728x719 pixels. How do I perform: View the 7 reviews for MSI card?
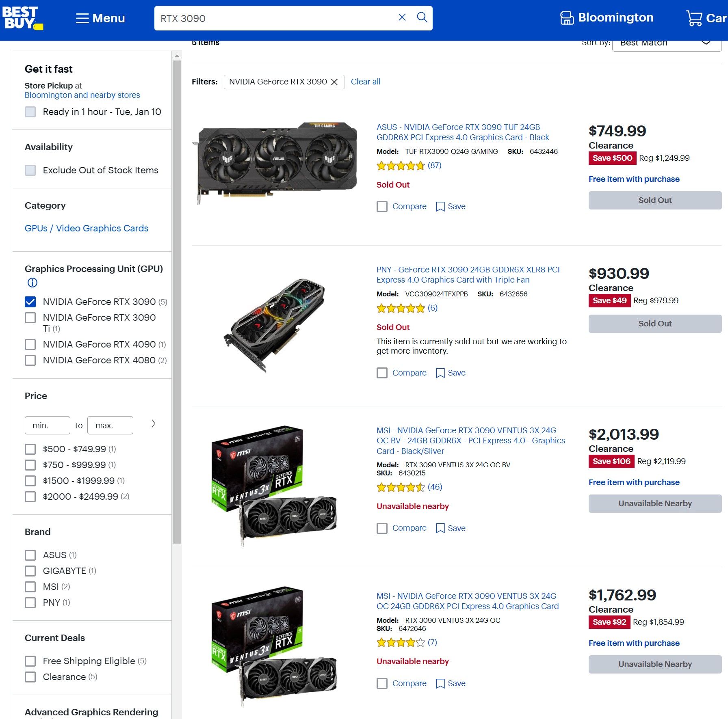[432, 642]
